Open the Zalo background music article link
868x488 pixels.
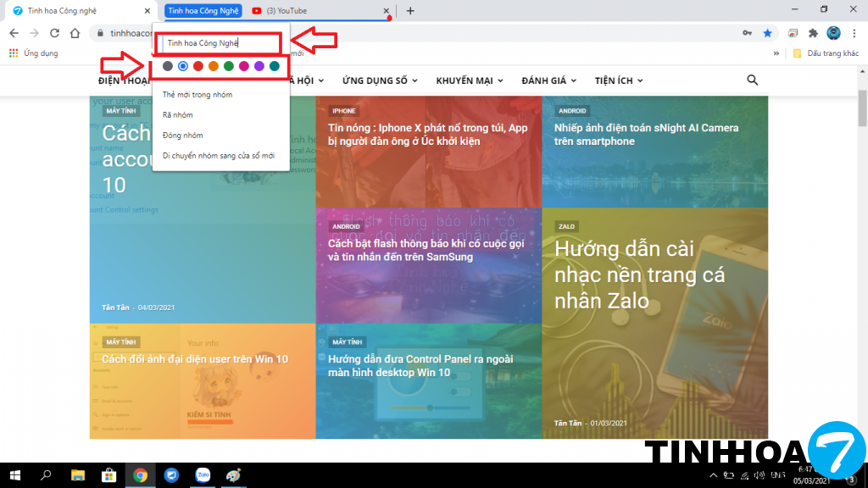pyautogui.click(x=627, y=274)
